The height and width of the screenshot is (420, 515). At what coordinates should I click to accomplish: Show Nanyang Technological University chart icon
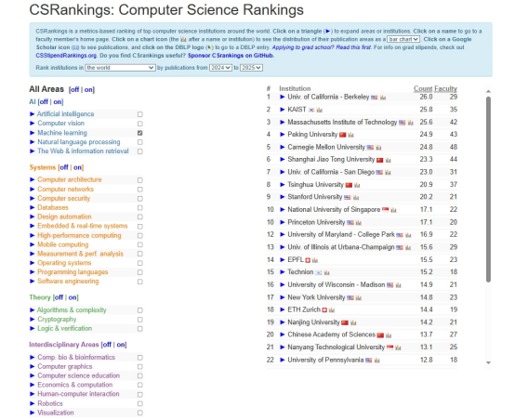(x=398, y=348)
